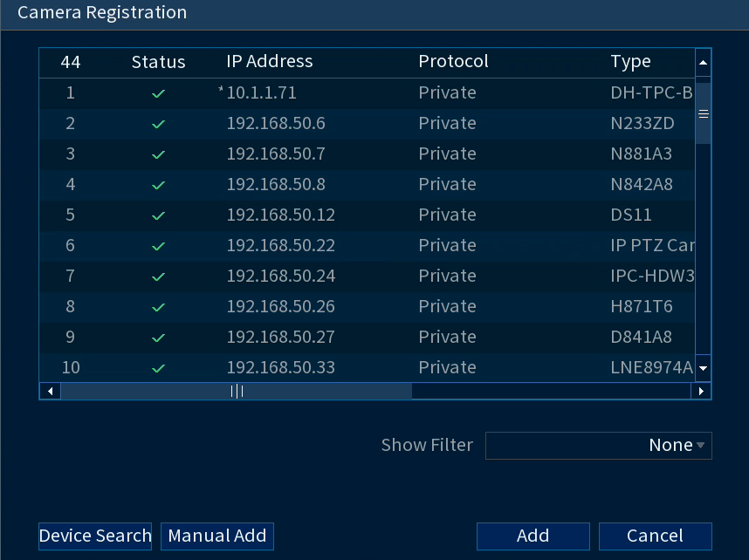Click the status checkmark for 192.168.50.6

(x=158, y=124)
